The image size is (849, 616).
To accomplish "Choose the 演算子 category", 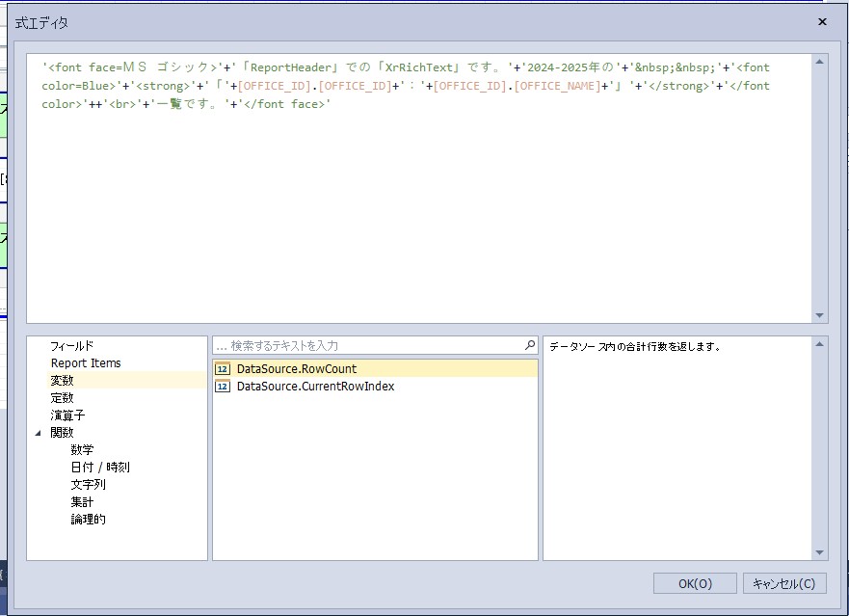I will point(67,415).
